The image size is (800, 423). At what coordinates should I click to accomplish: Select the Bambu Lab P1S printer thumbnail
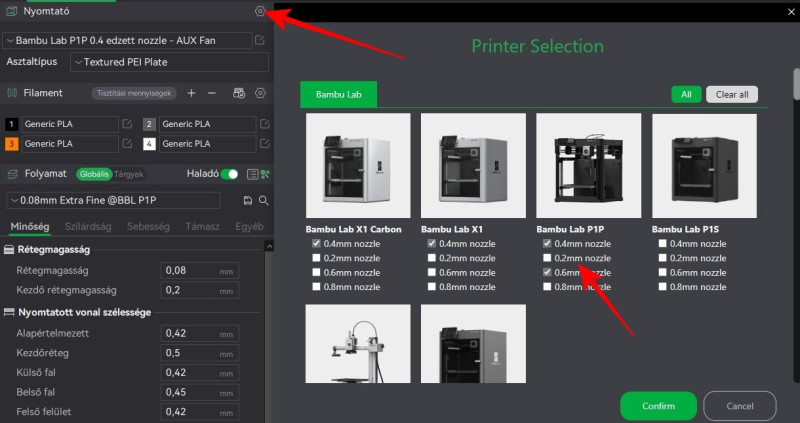click(x=704, y=166)
